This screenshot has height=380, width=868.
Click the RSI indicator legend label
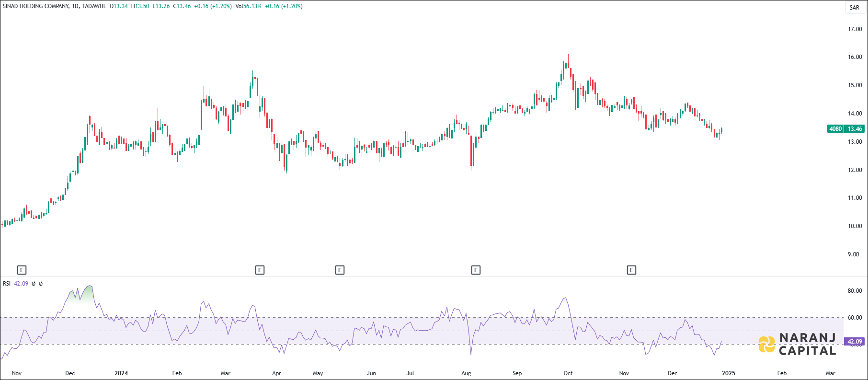click(7, 284)
